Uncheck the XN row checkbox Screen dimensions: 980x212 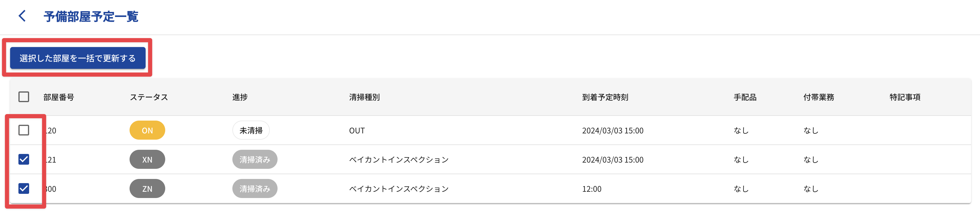click(x=23, y=159)
